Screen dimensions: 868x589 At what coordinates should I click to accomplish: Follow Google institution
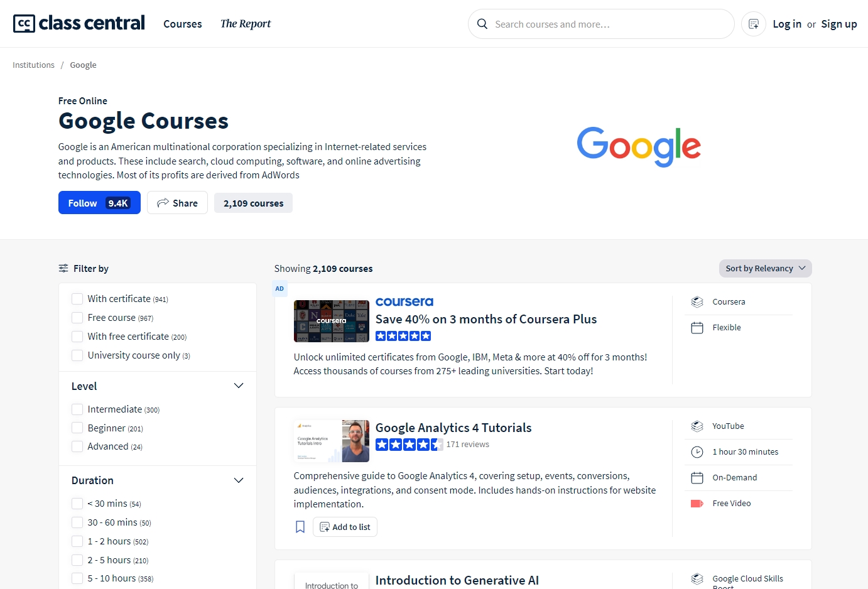pyautogui.click(x=99, y=203)
